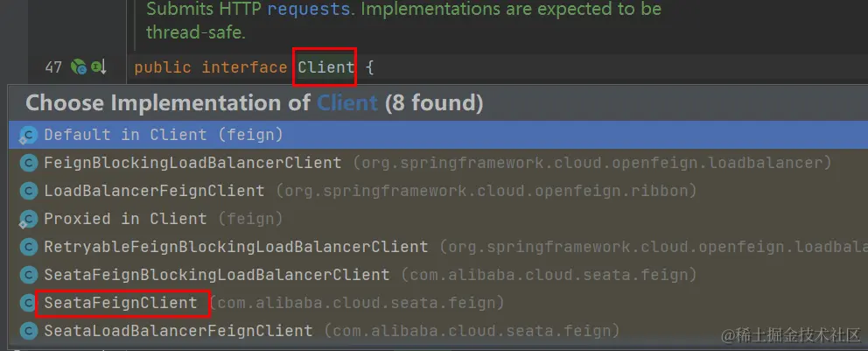Click class icon beside FeignBlockingLoadBalancerClient
The height and width of the screenshot is (351, 868).
(x=28, y=163)
